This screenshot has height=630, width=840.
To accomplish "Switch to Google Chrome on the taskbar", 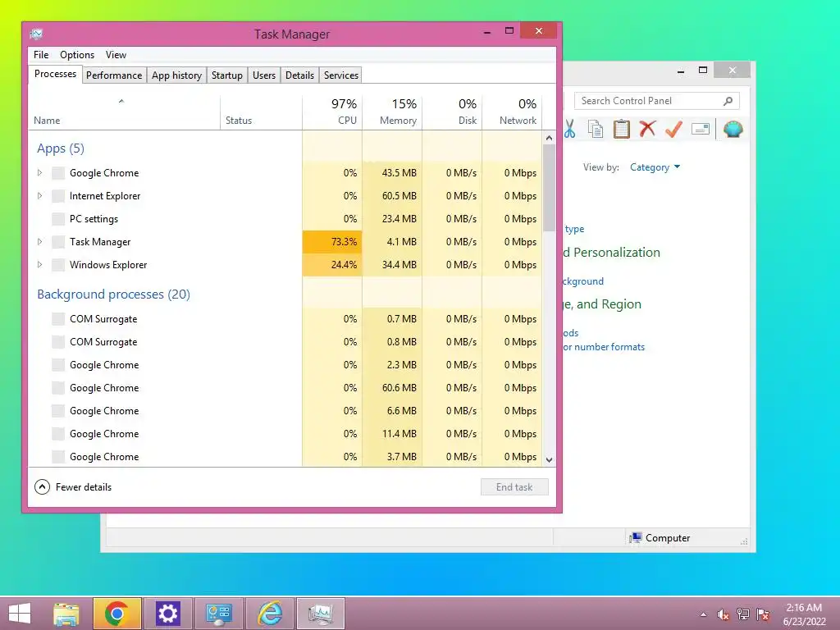I will click(117, 614).
